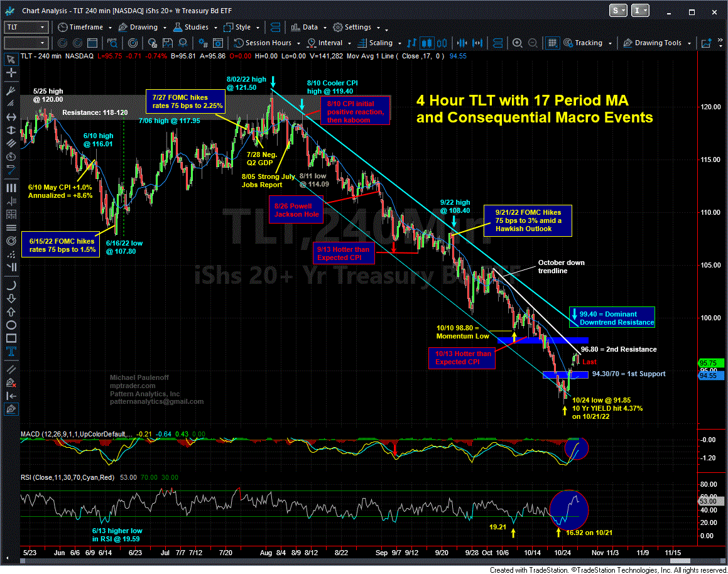The width and height of the screenshot is (728, 574).
Task: Open the Style menu
Action: point(237,28)
